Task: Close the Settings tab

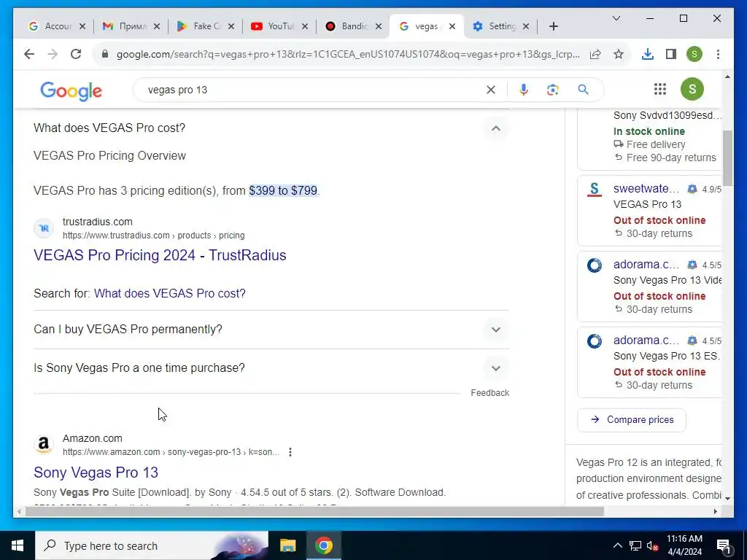Action: [x=526, y=26]
